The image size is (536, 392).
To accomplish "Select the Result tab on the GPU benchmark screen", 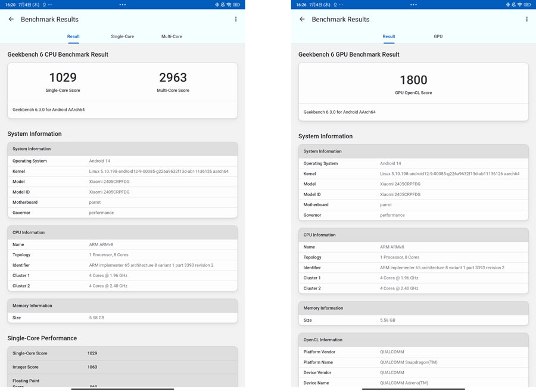I will click(389, 36).
